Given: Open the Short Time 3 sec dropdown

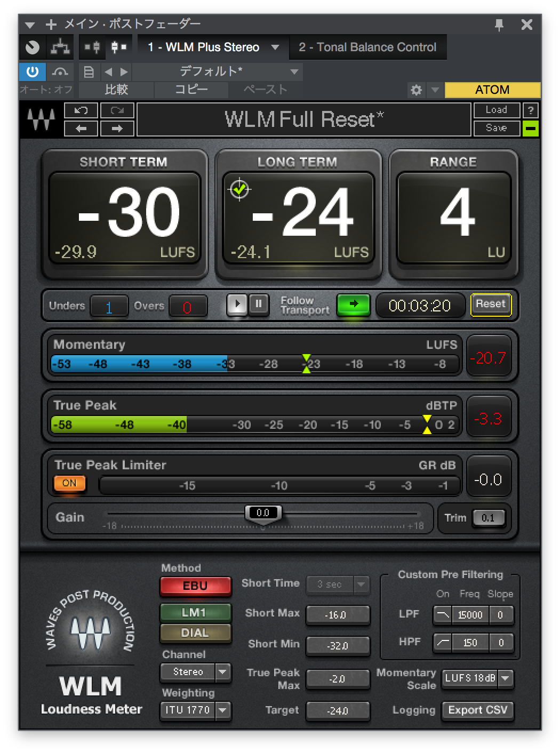Looking at the screenshot, I should point(338,584).
